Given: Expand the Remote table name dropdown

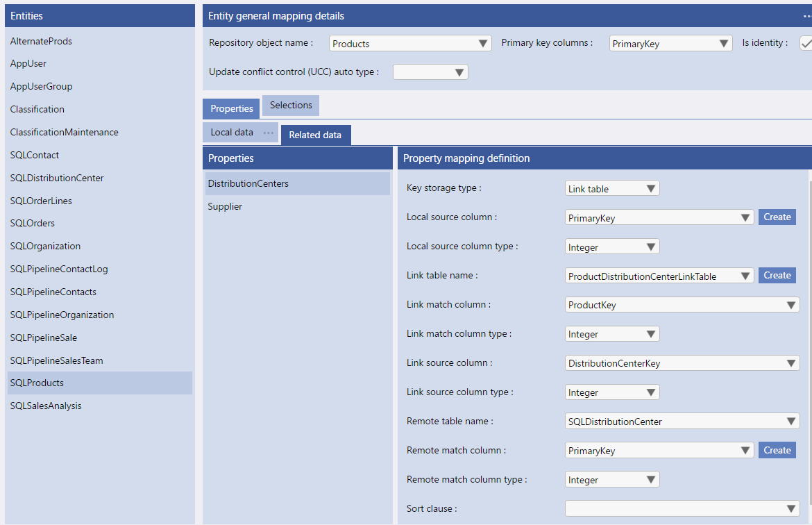Looking at the screenshot, I should coord(682,422).
